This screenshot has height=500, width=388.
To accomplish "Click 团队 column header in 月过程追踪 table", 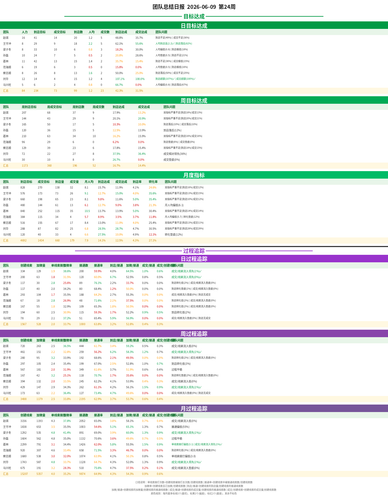I will [x=6, y=415].
